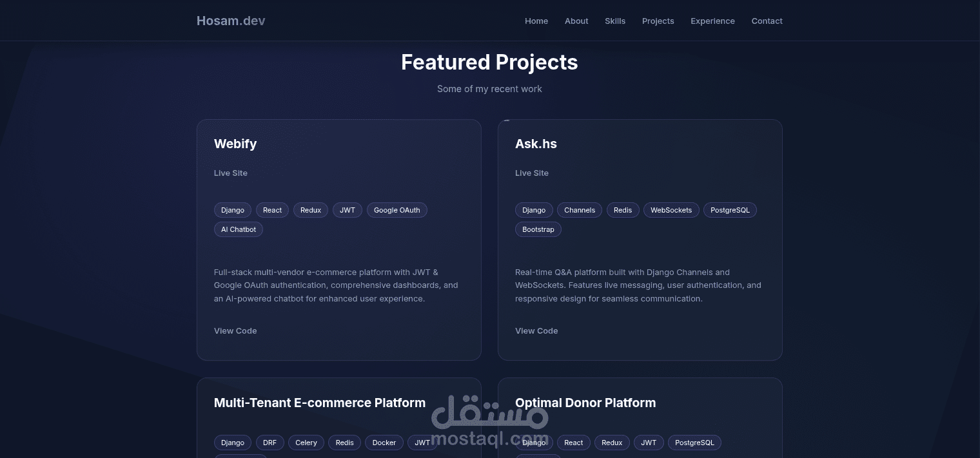Image resolution: width=980 pixels, height=458 pixels.
Task: Click the Django tag in the Webify card
Action: pyautogui.click(x=233, y=210)
